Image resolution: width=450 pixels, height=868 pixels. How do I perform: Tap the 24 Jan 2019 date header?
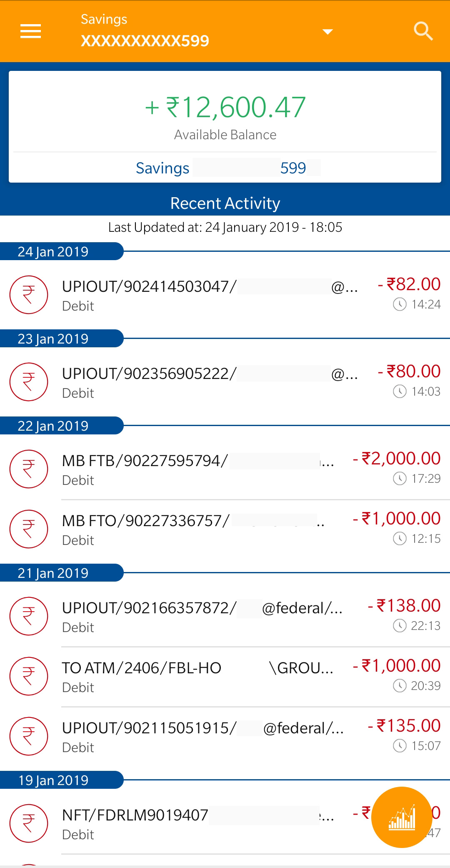[53, 252]
